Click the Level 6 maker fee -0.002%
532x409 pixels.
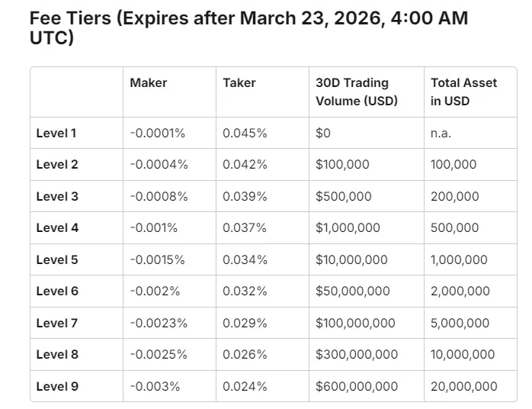coord(153,291)
